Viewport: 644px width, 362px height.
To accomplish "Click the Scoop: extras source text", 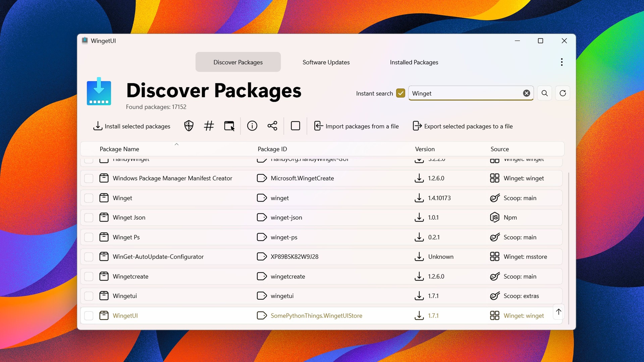I will [521, 296].
